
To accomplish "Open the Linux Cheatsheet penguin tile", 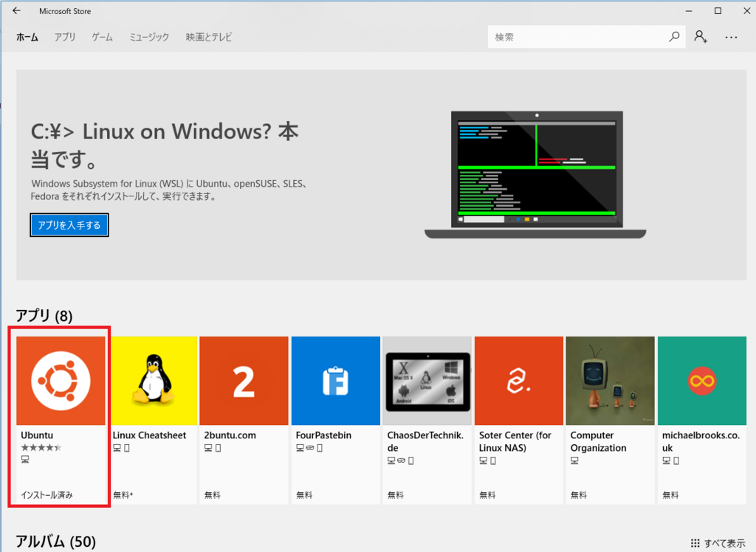I will click(154, 380).
